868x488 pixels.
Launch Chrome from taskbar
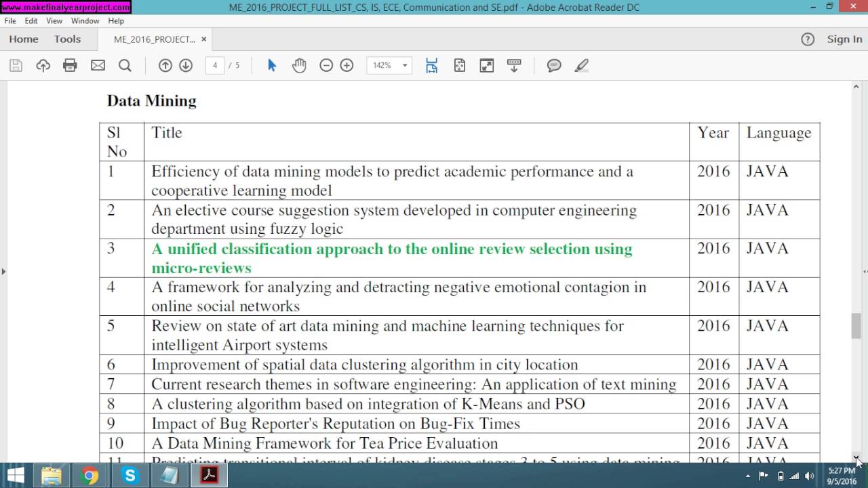click(x=89, y=475)
